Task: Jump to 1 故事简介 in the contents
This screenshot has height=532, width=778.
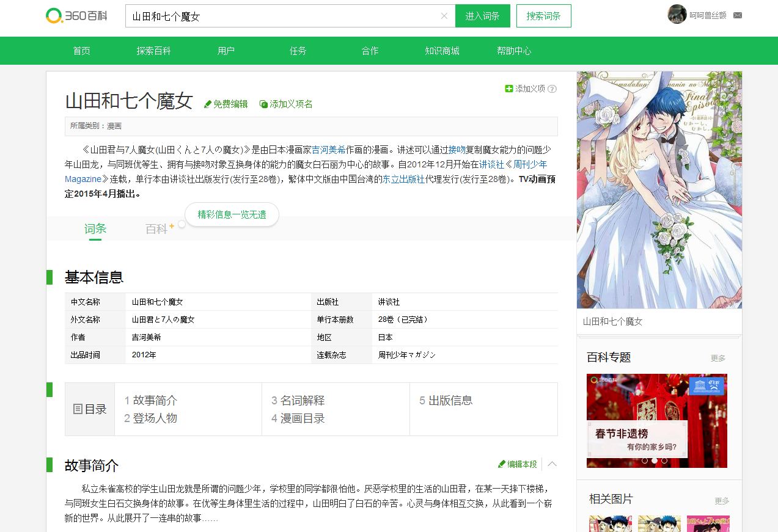Action: coord(150,401)
